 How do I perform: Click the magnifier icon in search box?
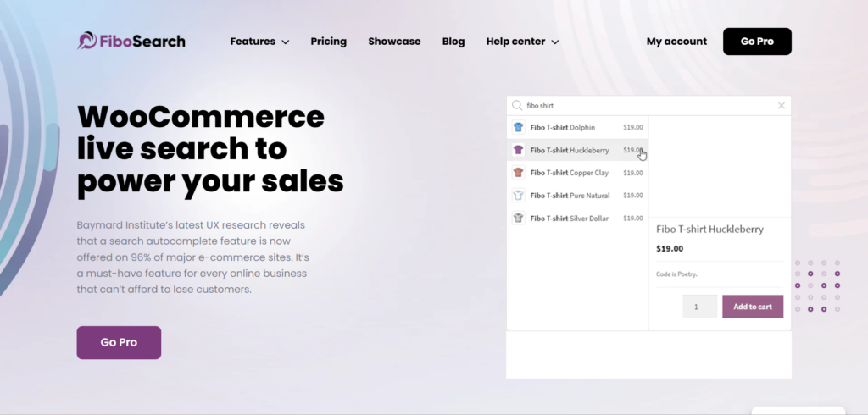click(x=517, y=105)
